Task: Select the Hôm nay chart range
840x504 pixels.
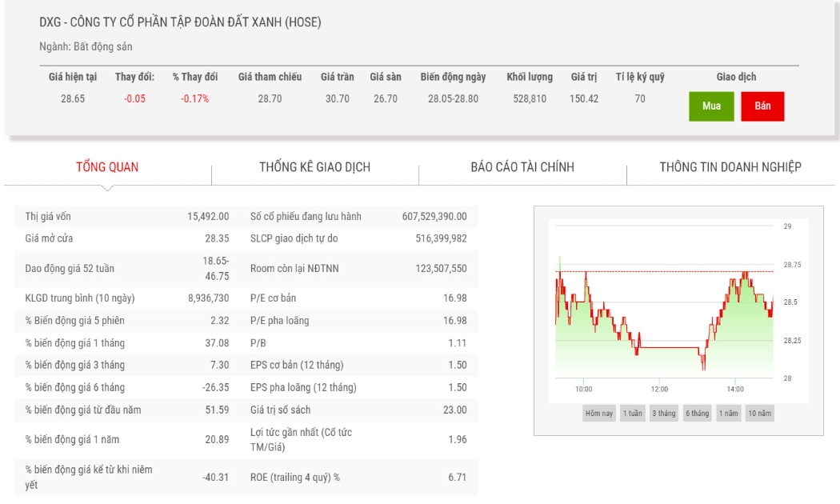Action: (x=599, y=413)
